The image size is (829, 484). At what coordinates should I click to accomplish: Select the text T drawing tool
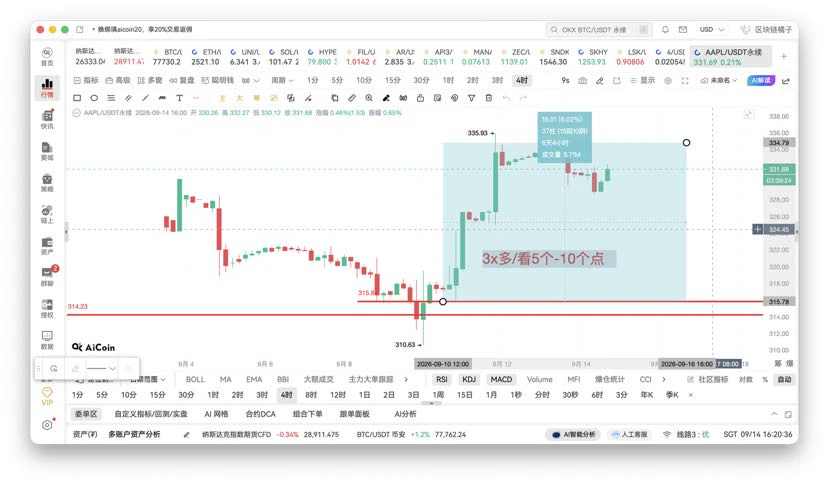click(x=179, y=98)
